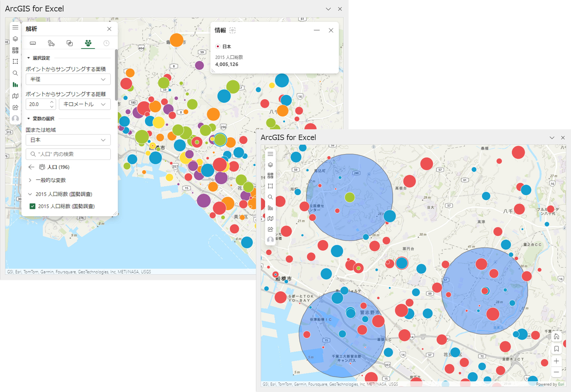Screen dimensions: 571x392
Task: Click the bookmark icon on right map
Action: coord(556,349)
